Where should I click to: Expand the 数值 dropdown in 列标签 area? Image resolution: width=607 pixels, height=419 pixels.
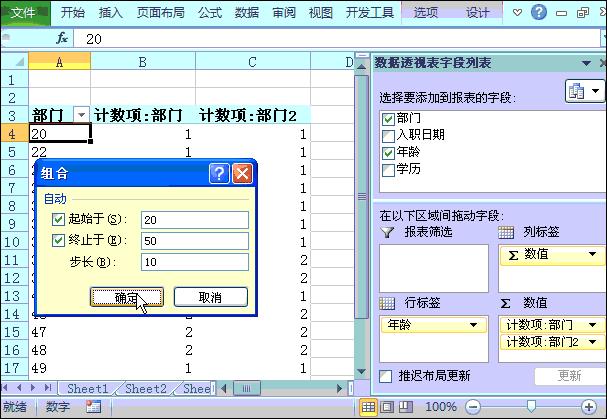[592, 254]
